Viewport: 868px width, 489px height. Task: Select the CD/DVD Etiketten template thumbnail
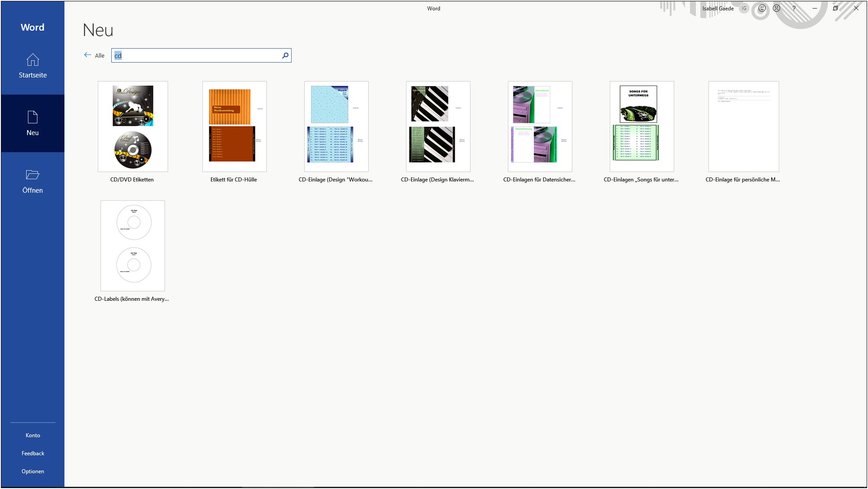133,127
